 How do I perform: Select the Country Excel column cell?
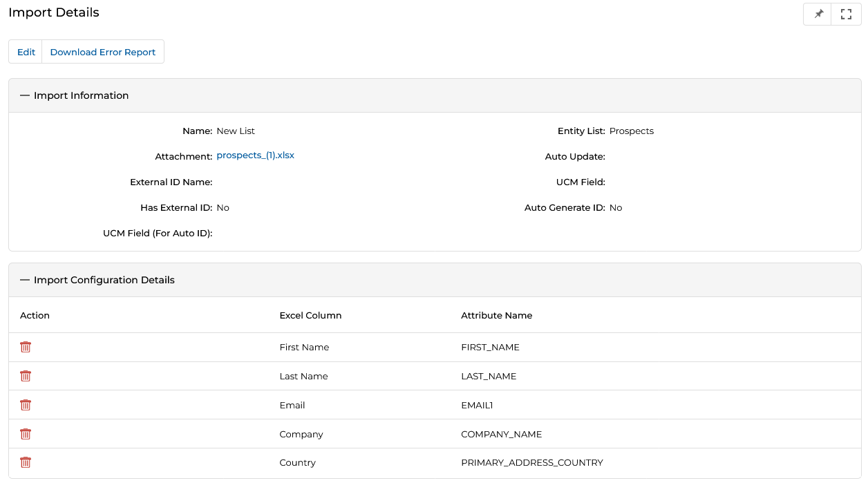[298, 462]
